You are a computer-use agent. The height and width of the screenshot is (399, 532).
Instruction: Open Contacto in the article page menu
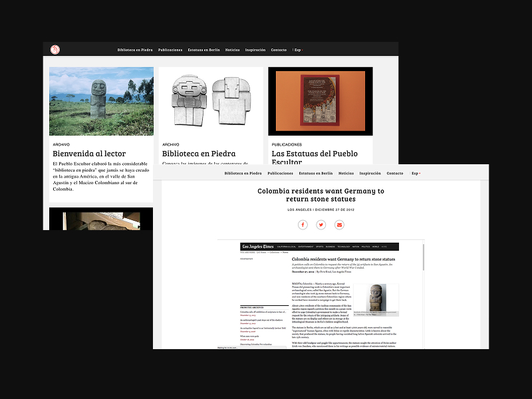click(395, 173)
